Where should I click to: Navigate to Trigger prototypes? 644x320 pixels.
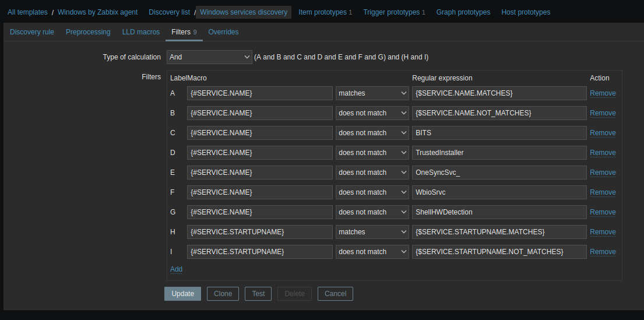(x=391, y=12)
